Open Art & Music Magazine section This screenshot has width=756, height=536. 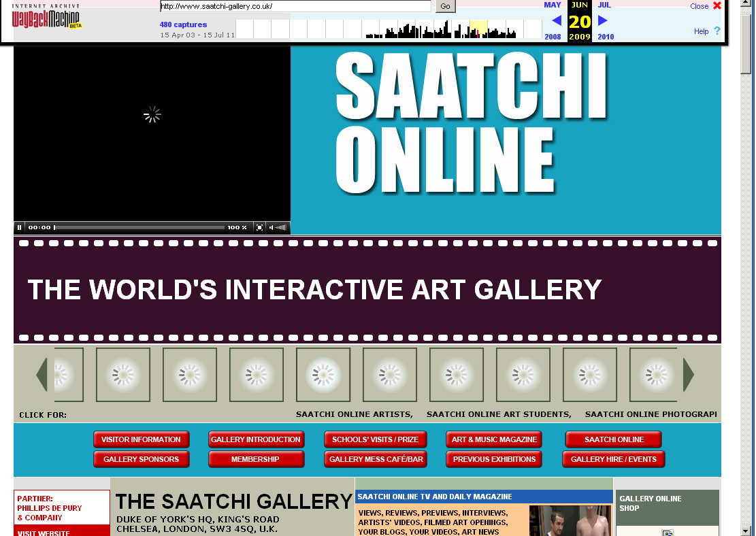tap(494, 439)
